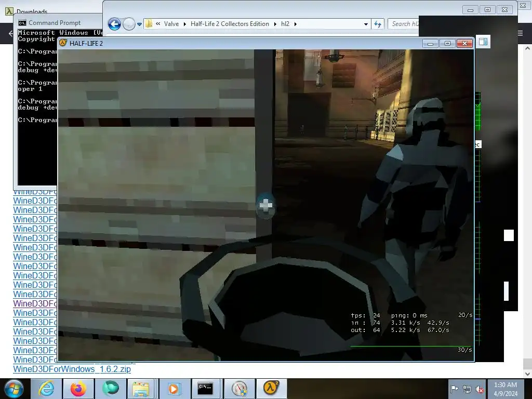The width and height of the screenshot is (532, 399).
Task: Expand the arrow after Valve breadcrumb
Action: tap(184, 24)
